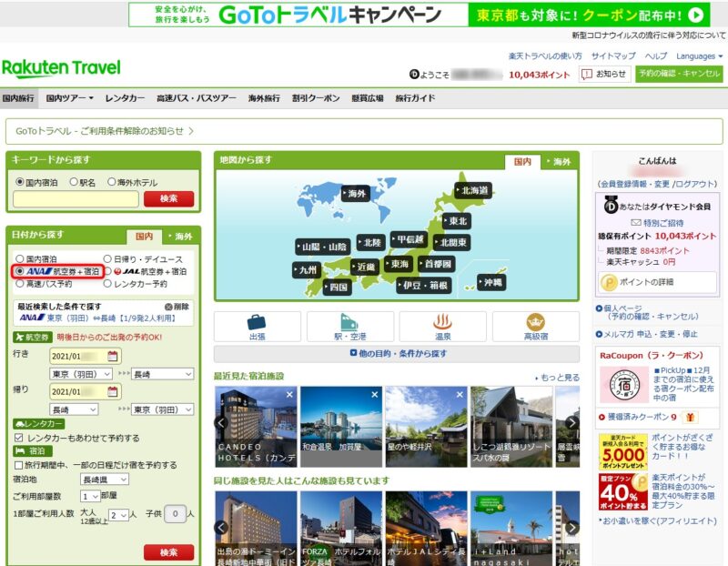Open the 海外旅行 nav menu
Screen dimensions: 728x566
[264, 98]
